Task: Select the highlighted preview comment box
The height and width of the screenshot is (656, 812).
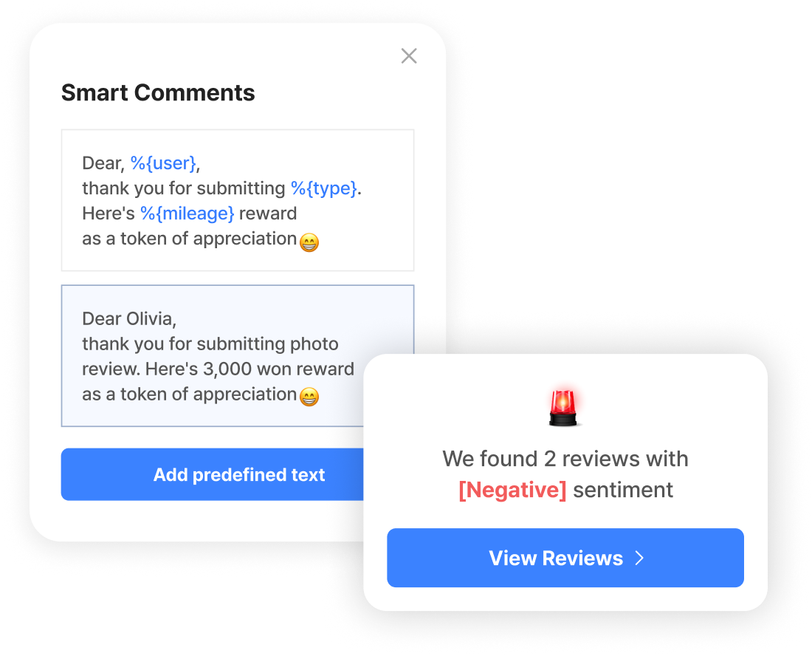Action: (238, 356)
